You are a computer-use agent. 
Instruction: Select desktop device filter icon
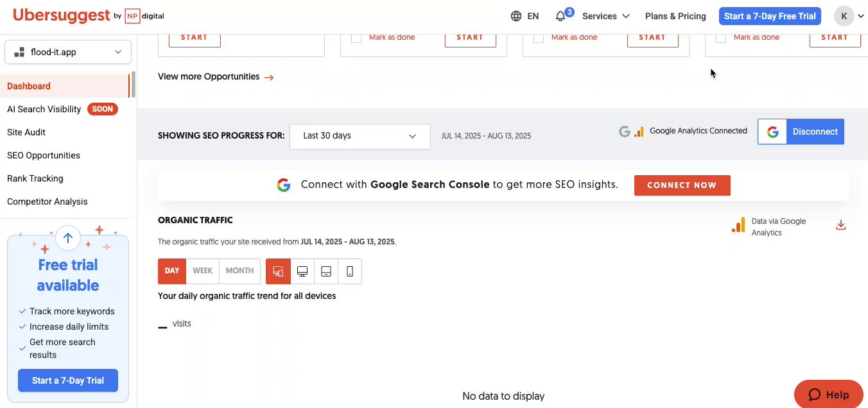[x=302, y=271]
